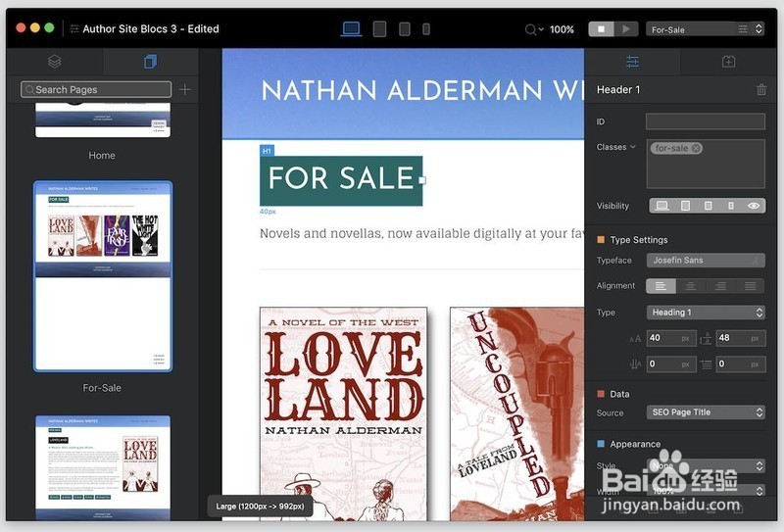The image size is (784, 532).
Task: Click the line height icon
Action: coord(706,339)
